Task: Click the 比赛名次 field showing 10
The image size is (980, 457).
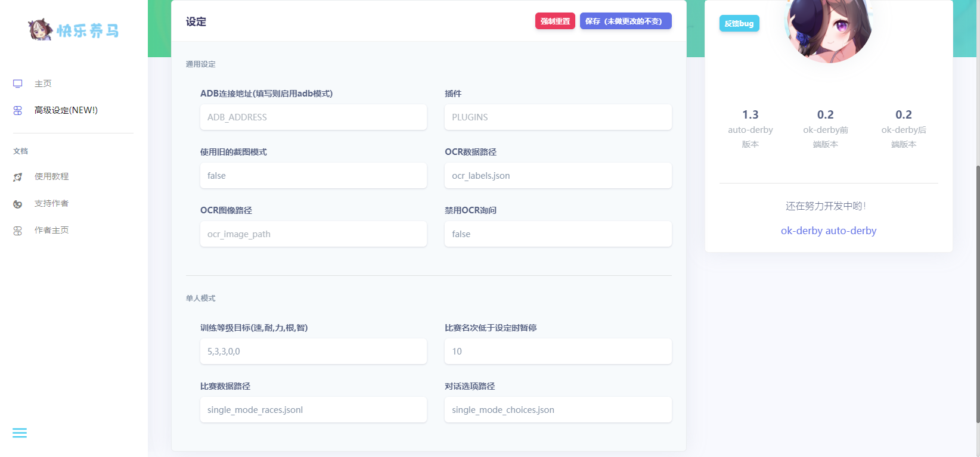Action: pos(558,352)
